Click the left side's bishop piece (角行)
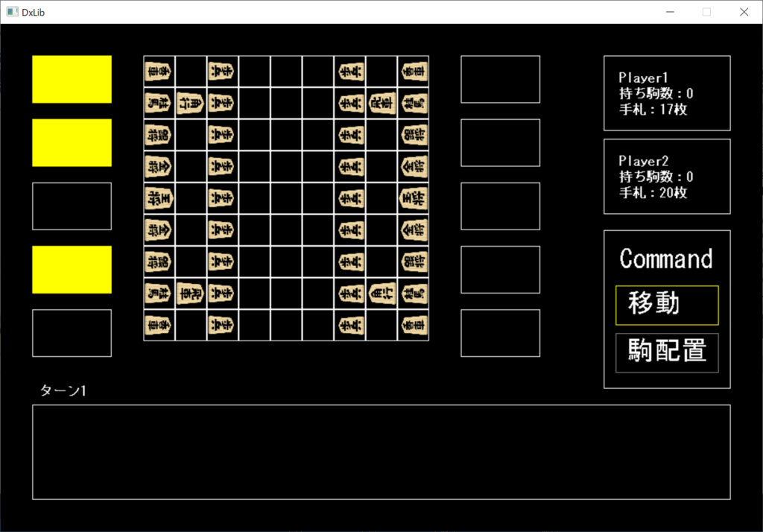 (x=191, y=103)
